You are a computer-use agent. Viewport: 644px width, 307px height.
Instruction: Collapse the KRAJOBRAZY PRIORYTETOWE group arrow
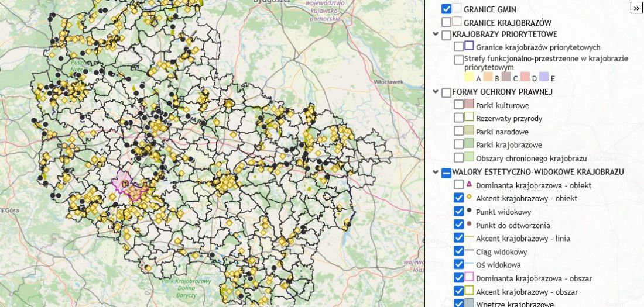[436, 34]
